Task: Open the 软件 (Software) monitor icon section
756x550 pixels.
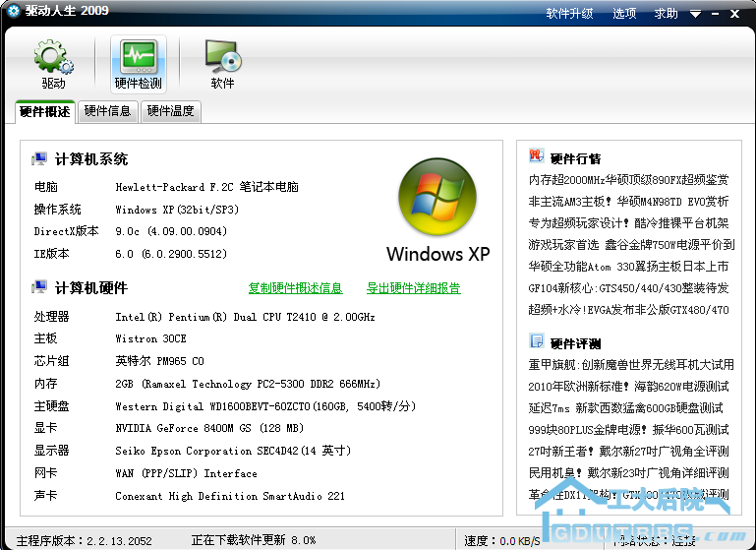Action: pos(222,59)
